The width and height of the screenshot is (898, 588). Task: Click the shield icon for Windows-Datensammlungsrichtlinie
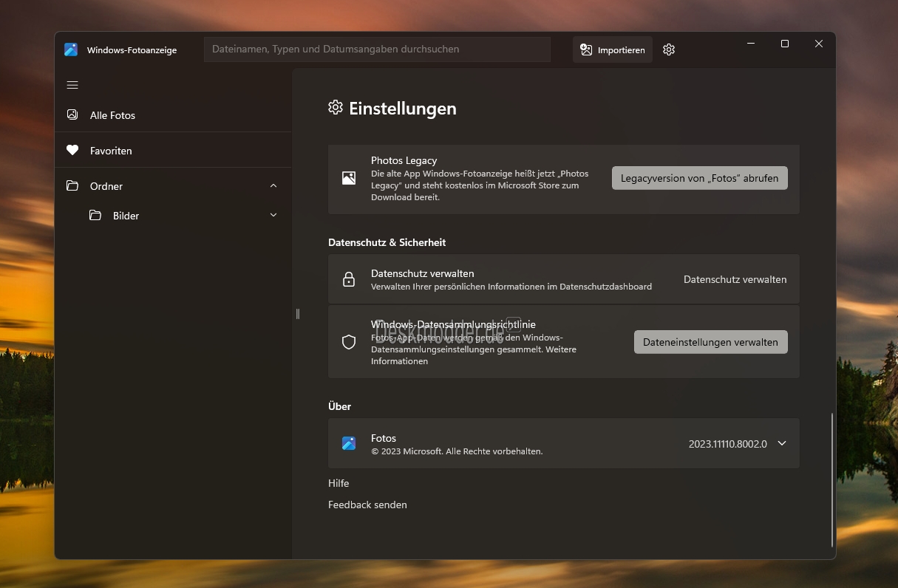pos(349,342)
